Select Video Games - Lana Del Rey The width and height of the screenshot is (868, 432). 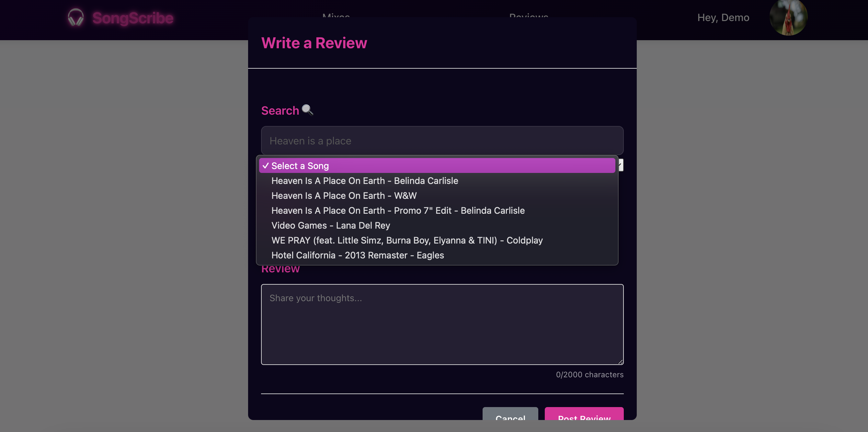click(x=437, y=225)
